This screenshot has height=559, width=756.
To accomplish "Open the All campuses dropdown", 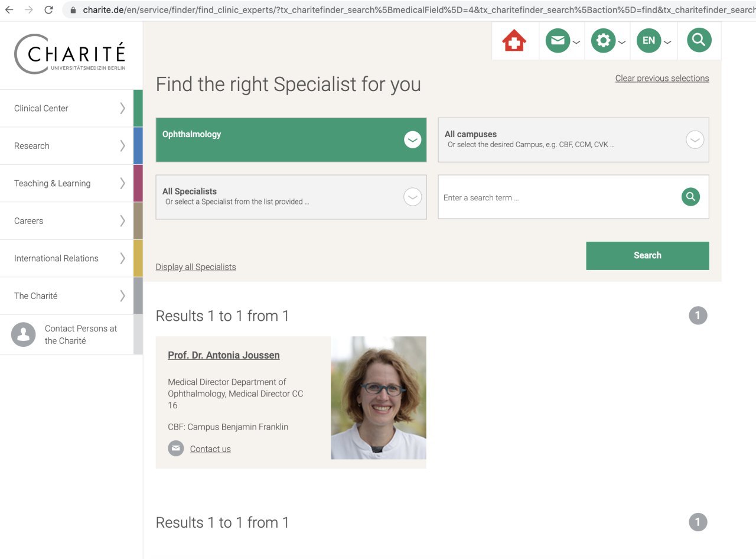I will point(573,140).
